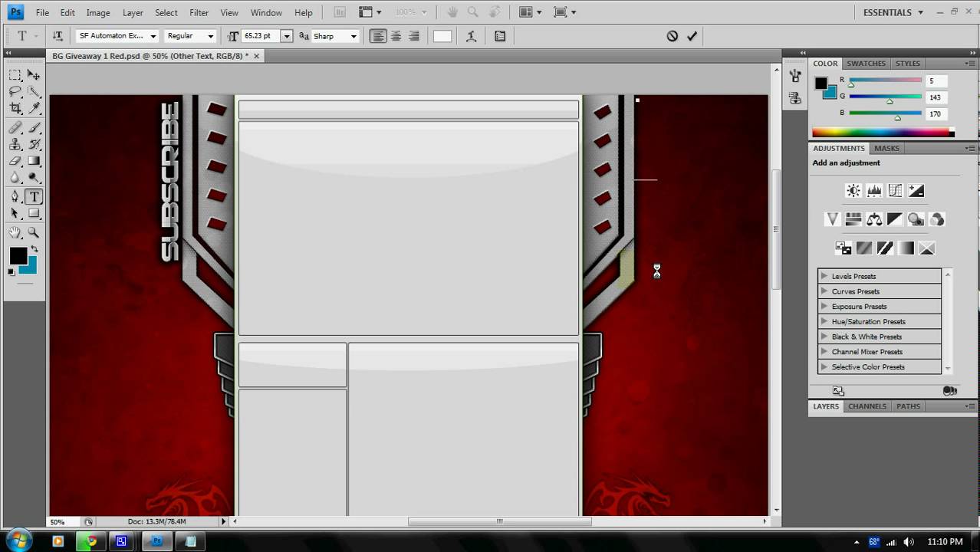Select the Move tool

tap(34, 75)
